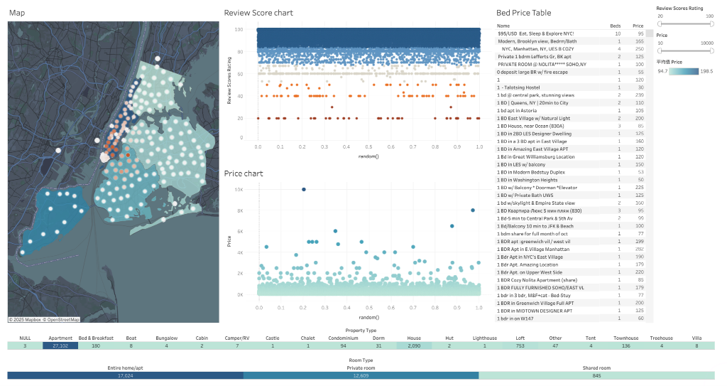Select the Condominium cell showing 94
The height and width of the screenshot is (386, 727).
click(343, 346)
